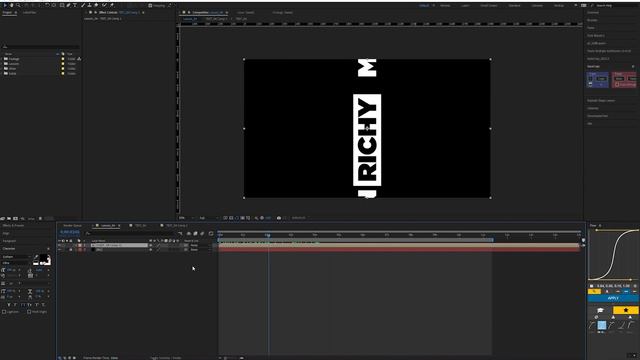The height and width of the screenshot is (360, 640).
Task: Toggle hide shy layers timeline switch
Action: tap(189, 233)
